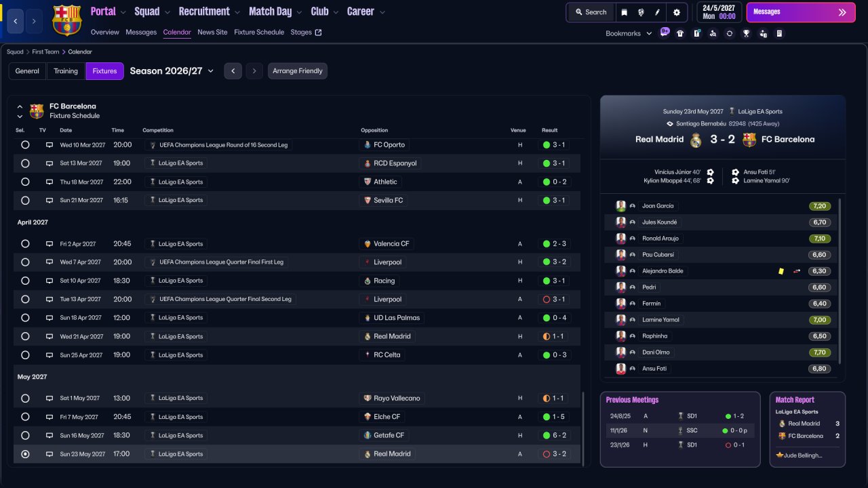
Task: Open the Squad dropdown menu
Action: click(x=152, y=12)
